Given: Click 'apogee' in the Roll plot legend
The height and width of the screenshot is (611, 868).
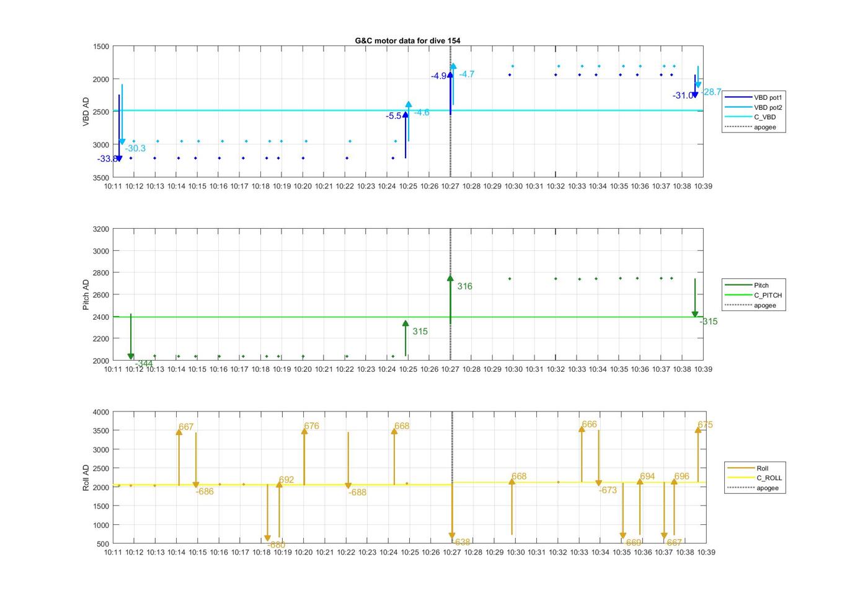Looking at the screenshot, I should [x=755, y=488].
